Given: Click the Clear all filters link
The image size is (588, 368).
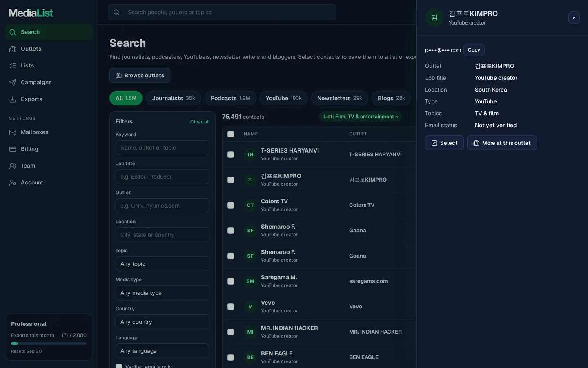Looking at the screenshot, I should click(200, 122).
